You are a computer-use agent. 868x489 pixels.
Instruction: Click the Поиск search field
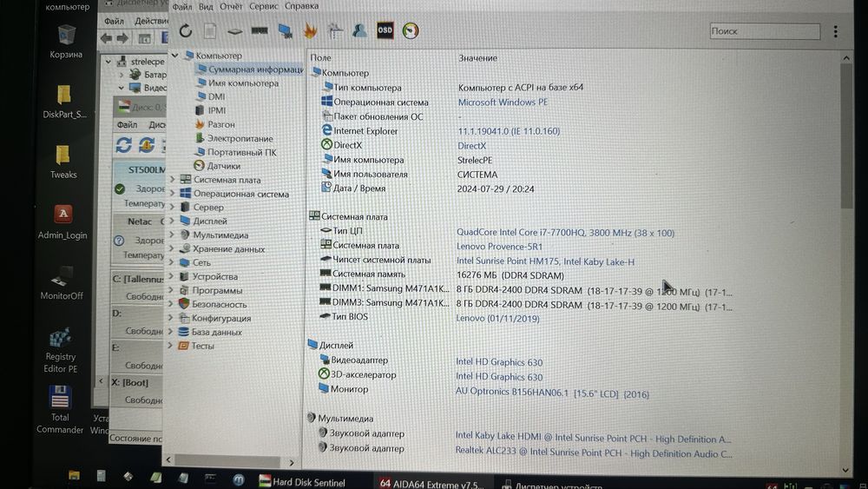pos(765,31)
